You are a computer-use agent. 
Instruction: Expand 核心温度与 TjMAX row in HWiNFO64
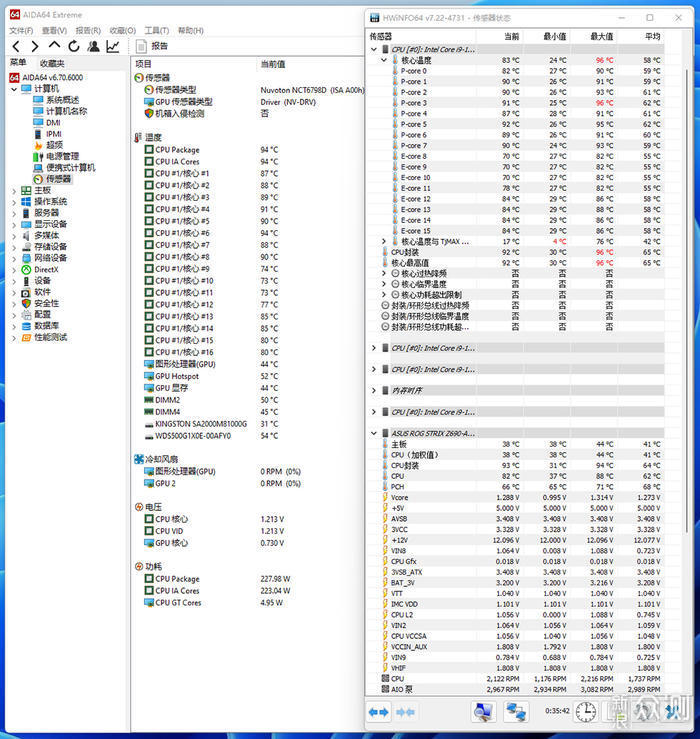coord(384,241)
